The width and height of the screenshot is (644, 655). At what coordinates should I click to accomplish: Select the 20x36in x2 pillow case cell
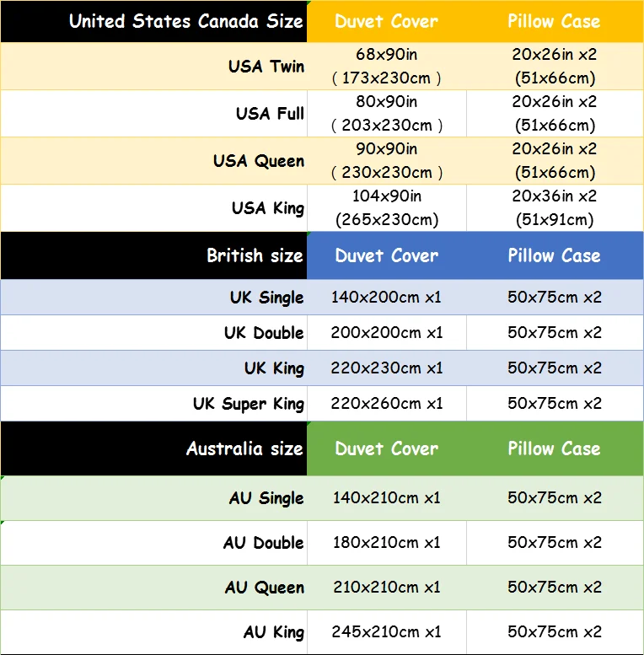[x=555, y=207]
